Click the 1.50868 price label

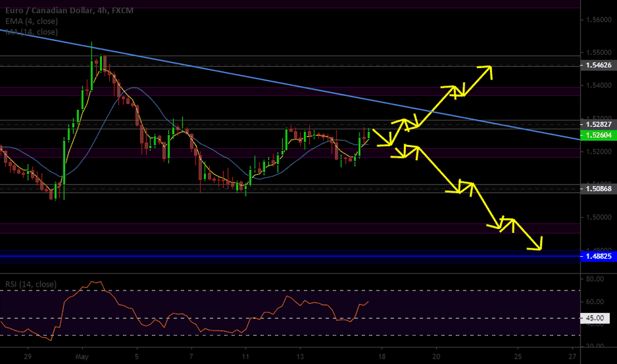point(598,189)
